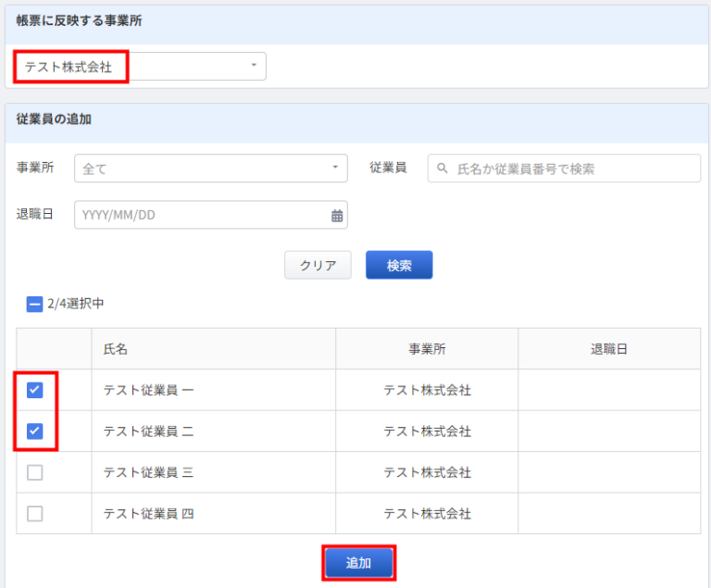
Task: Click the calendar icon in 退職日 field
Action: pyautogui.click(x=337, y=216)
